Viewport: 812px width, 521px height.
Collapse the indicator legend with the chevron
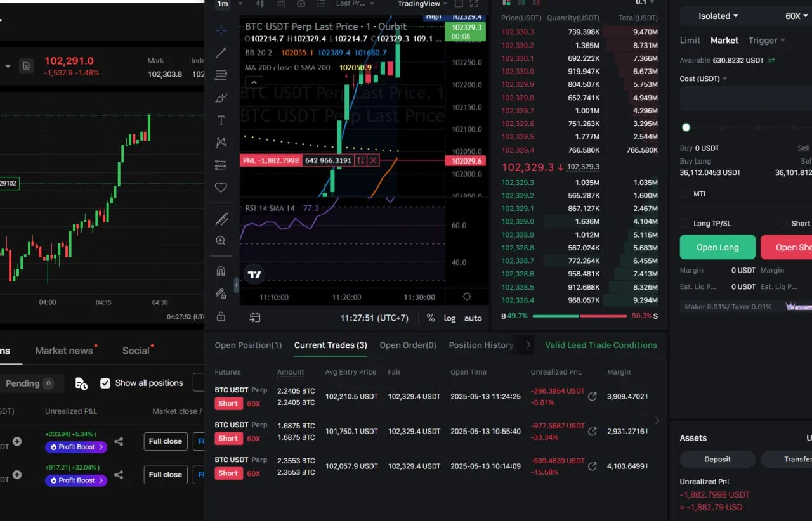point(254,82)
